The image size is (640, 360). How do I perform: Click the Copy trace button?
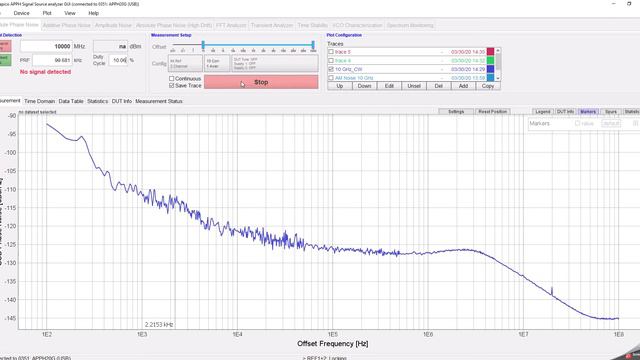click(x=488, y=86)
